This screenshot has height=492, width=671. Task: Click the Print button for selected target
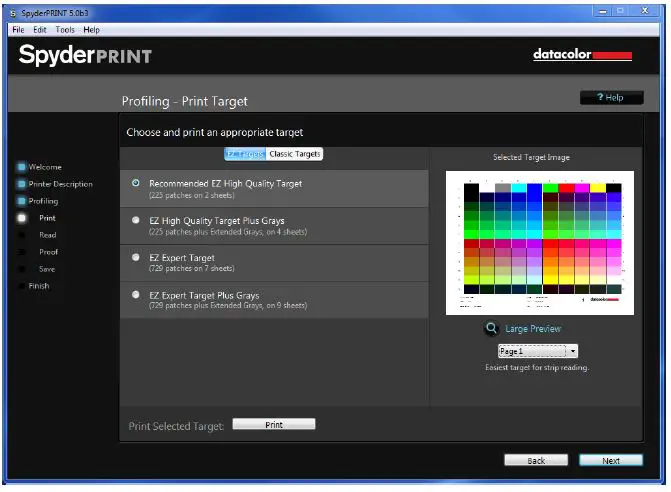[274, 424]
